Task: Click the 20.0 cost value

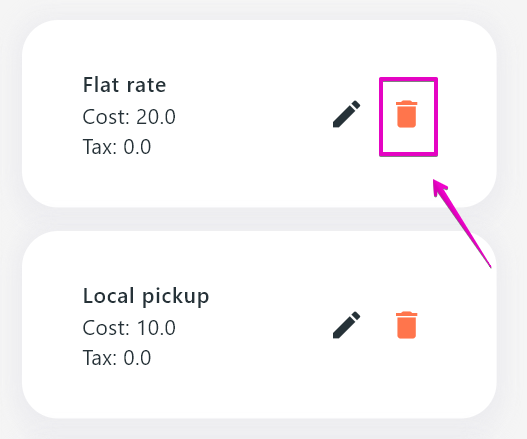Action: pos(156,117)
